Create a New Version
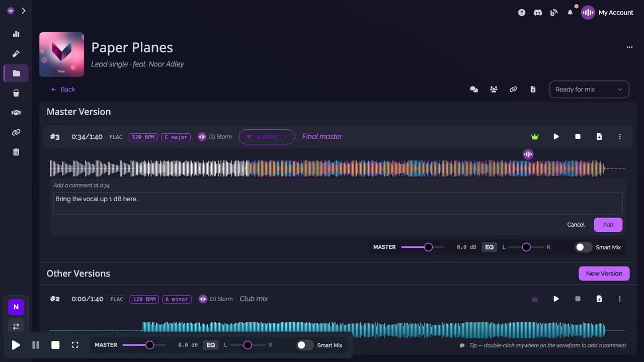 click(x=604, y=274)
